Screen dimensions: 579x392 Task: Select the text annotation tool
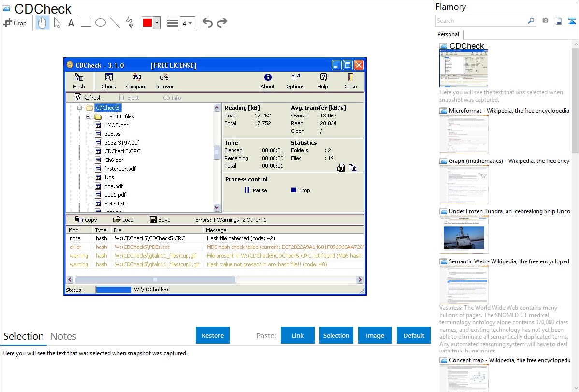[x=71, y=23]
